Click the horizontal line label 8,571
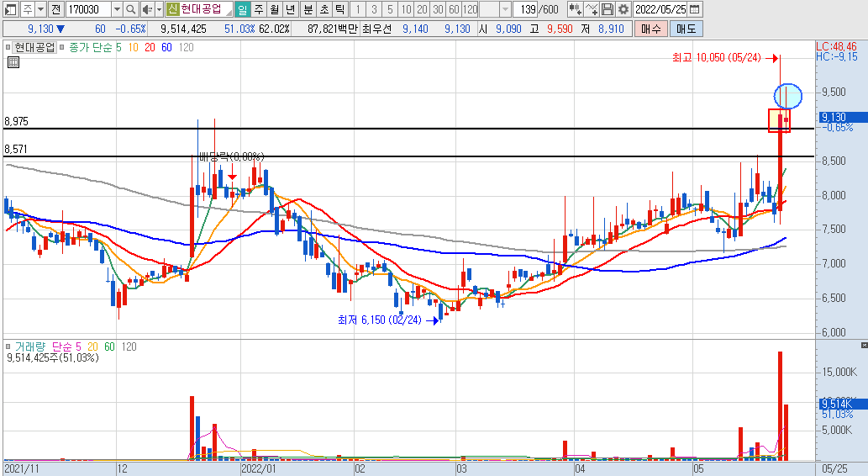Viewport: 868px width, 476px height. [x=16, y=149]
